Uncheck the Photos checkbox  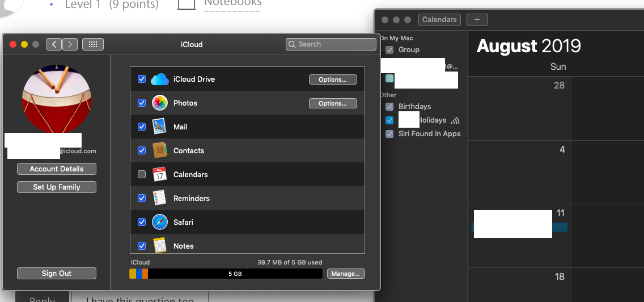[x=142, y=103]
